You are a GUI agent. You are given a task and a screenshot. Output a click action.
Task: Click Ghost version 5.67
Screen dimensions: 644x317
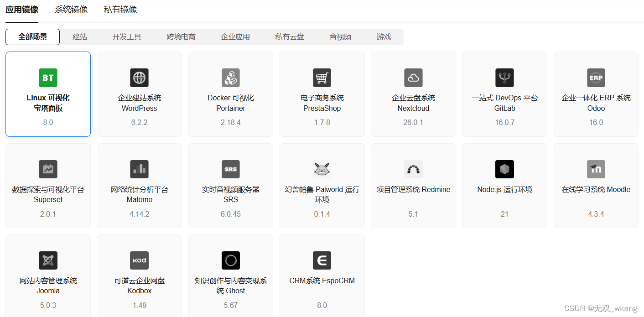tap(231, 305)
